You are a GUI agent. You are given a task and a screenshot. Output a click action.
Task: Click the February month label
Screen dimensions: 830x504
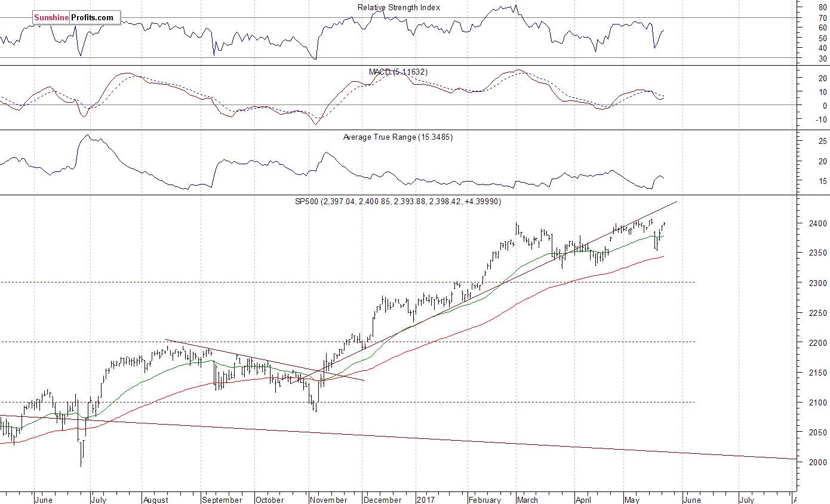coord(485,500)
